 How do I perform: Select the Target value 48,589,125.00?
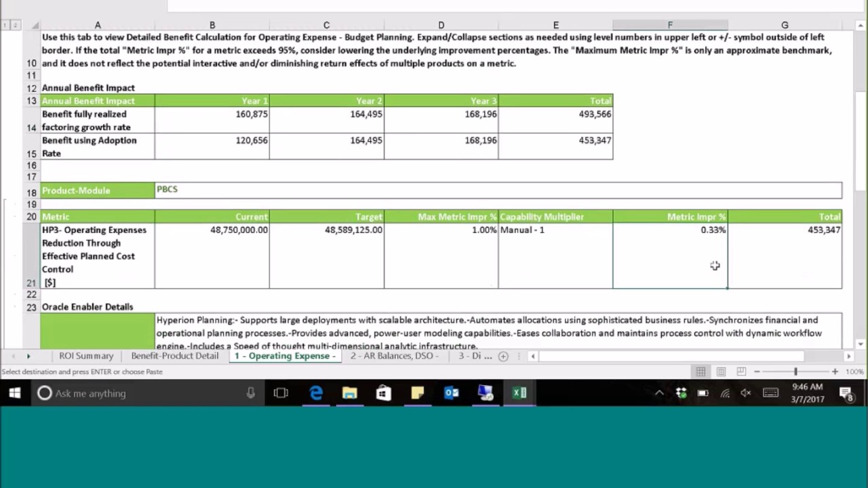click(x=326, y=256)
